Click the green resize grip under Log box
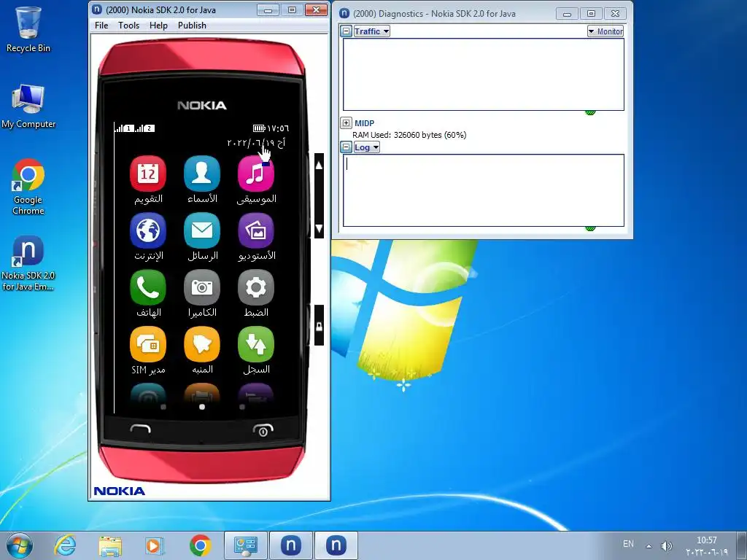 (x=590, y=228)
